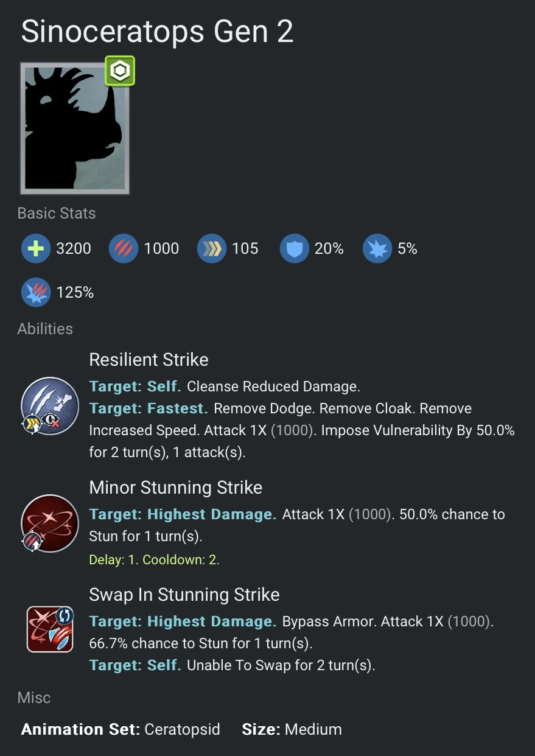Click the Speed chevrons icon showing 105

(x=211, y=248)
